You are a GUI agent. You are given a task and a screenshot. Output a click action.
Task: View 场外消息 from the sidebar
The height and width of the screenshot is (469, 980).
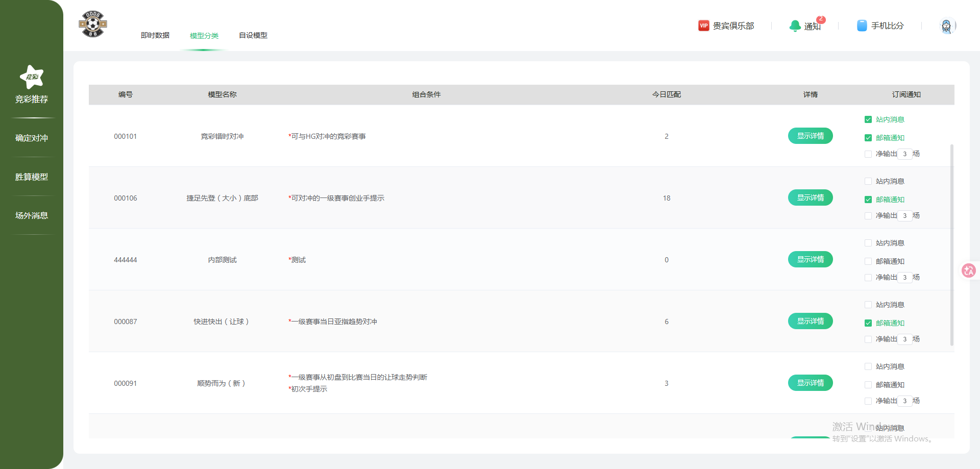tap(31, 215)
